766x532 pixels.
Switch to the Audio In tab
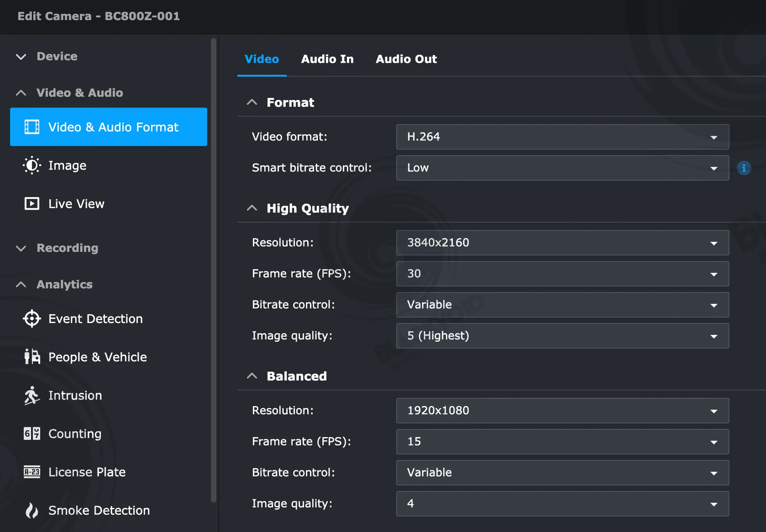pyautogui.click(x=327, y=59)
